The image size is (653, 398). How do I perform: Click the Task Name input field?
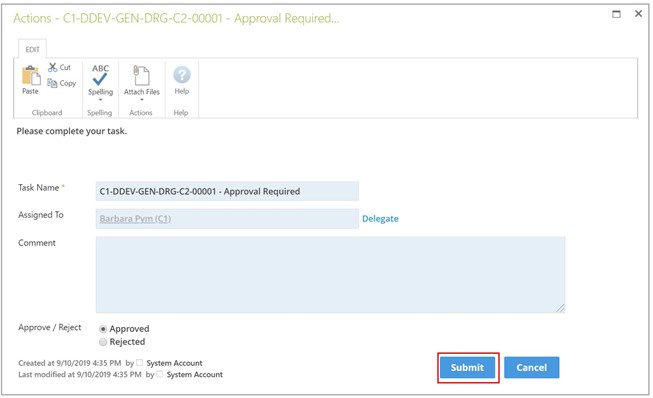pyautogui.click(x=227, y=191)
